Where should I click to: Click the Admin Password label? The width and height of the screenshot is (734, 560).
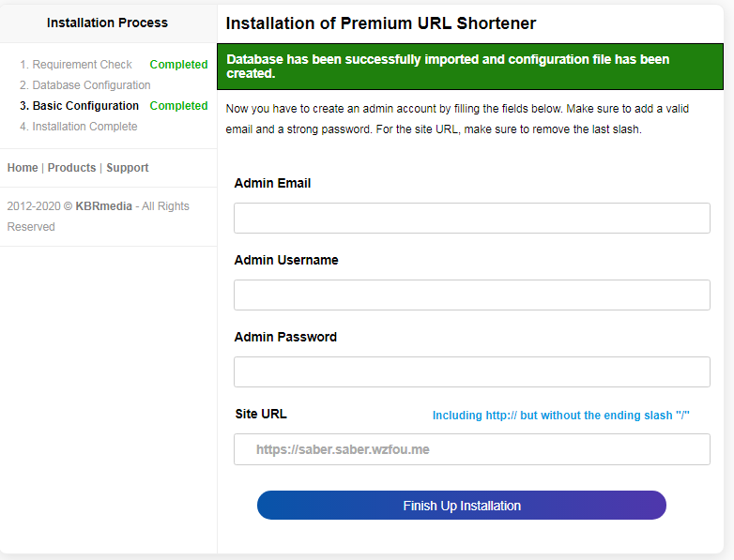pyautogui.click(x=285, y=337)
